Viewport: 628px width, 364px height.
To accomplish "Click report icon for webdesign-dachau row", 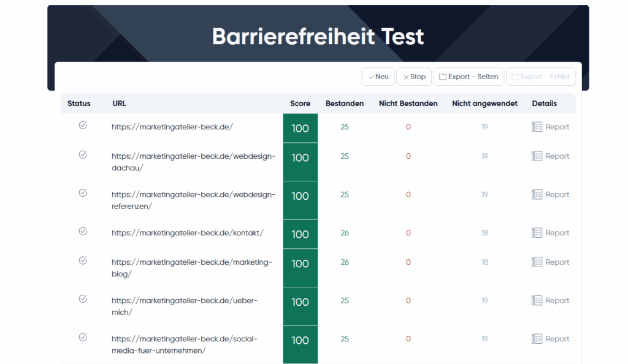I will point(537,156).
